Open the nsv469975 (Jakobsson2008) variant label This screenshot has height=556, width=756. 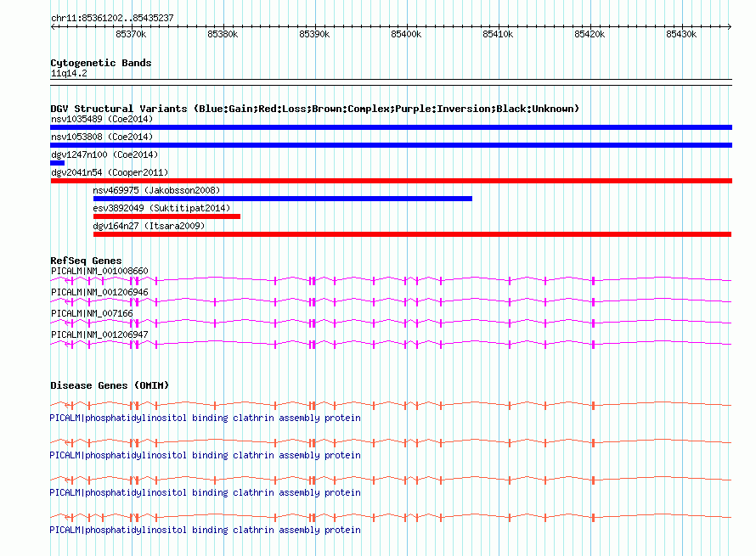[x=156, y=190]
